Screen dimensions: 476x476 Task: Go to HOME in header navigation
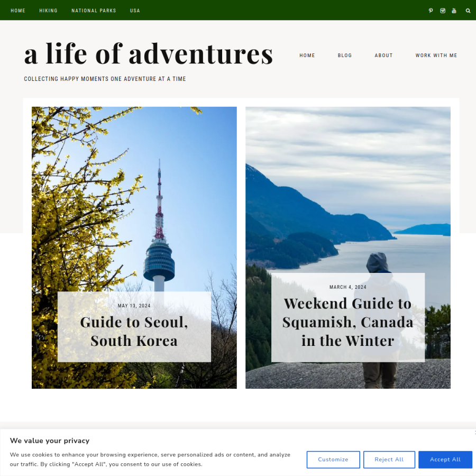click(x=307, y=55)
